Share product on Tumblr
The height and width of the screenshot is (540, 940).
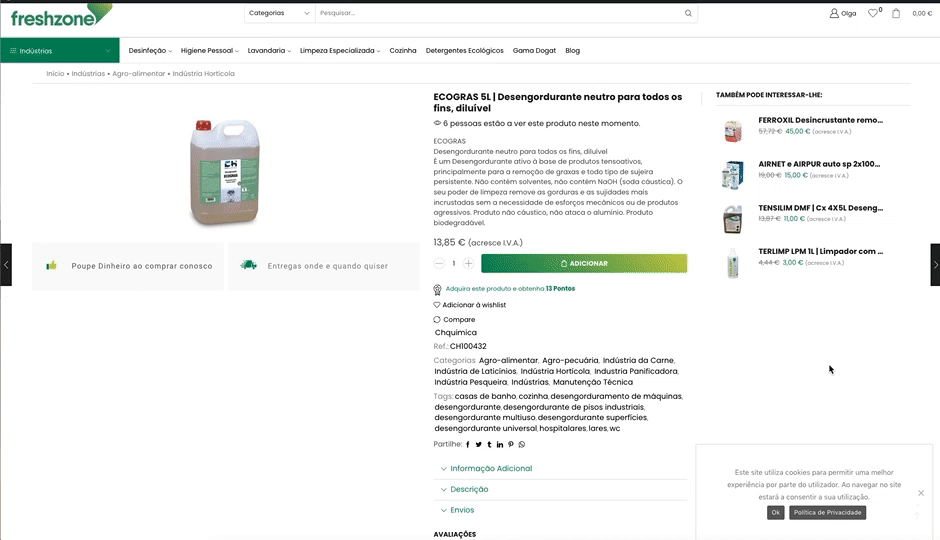(x=489, y=445)
